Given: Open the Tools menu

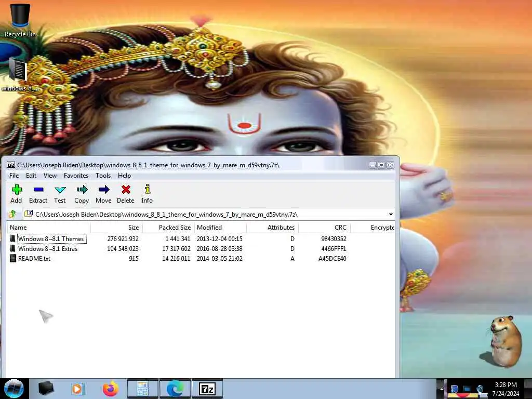Looking at the screenshot, I should pos(103,176).
